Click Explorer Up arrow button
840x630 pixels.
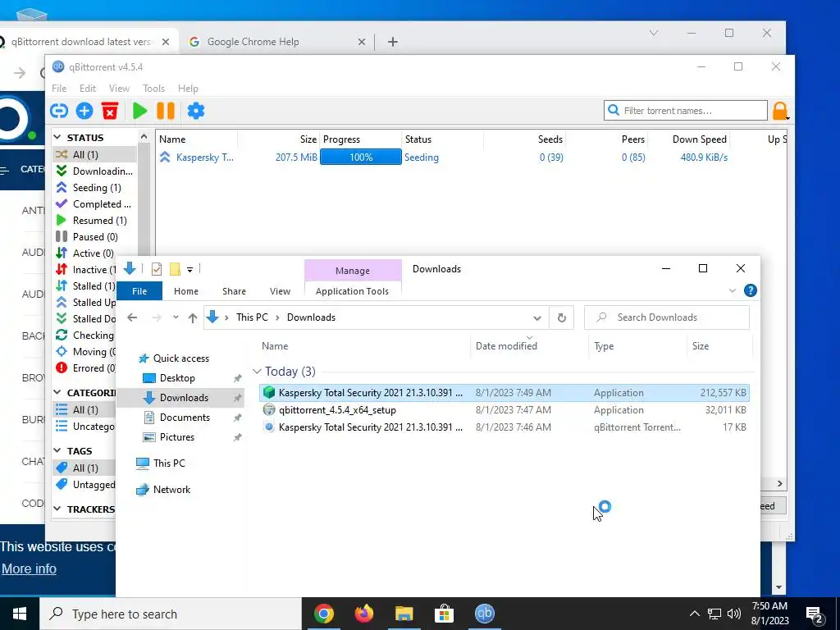point(193,317)
